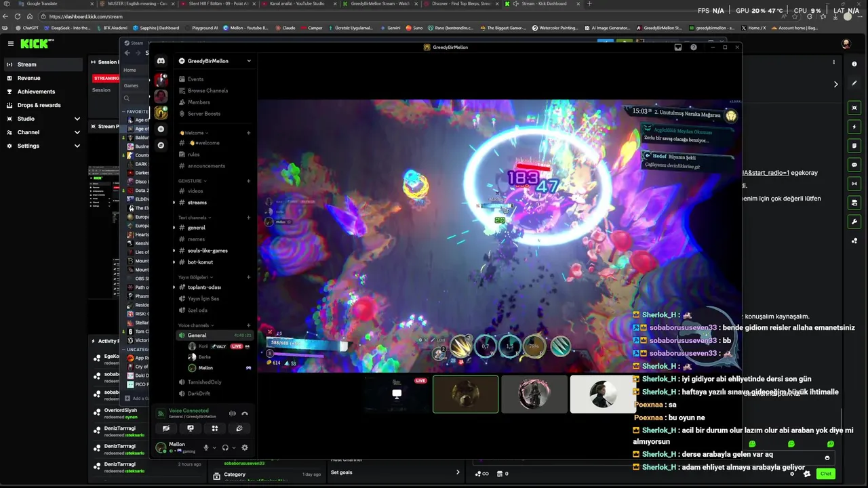Viewport: 868px width, 488px height.
Task: Click Kick edit pencil icon
Action: coord(854,83)
